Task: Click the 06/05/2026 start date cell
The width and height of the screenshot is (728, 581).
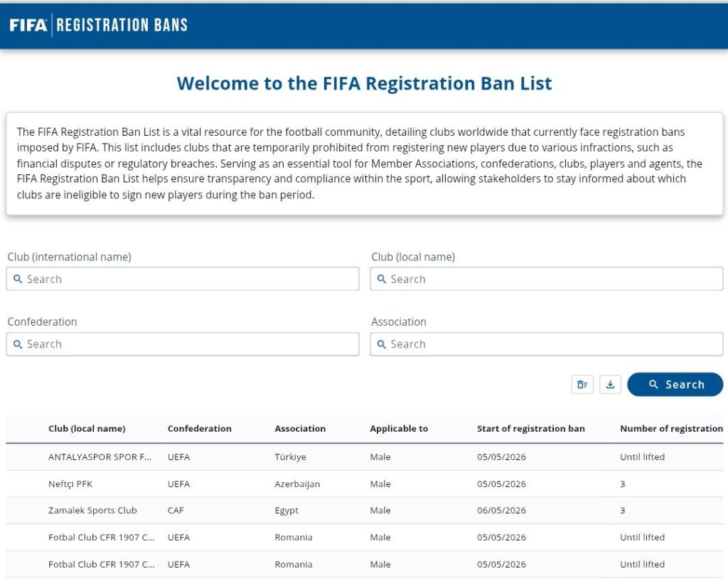Action: click(x=501, y=511)
